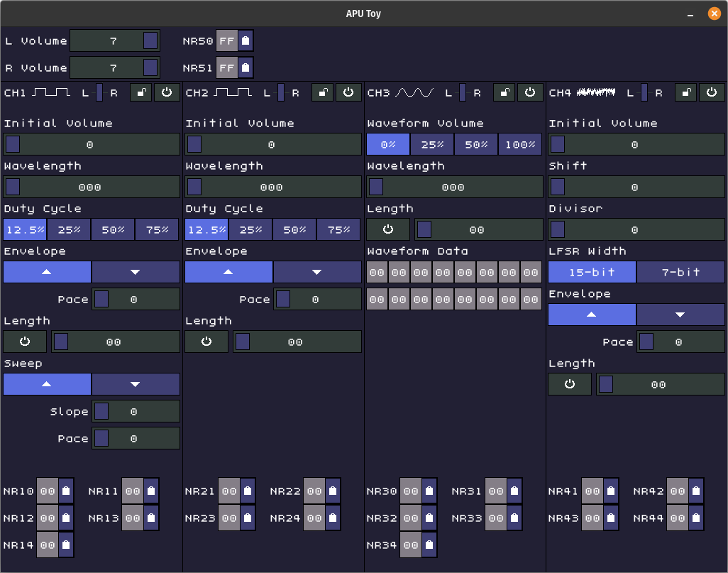This screenshot has width=728, height=573.
Task: Click the NR10 clipboard icon
Action: pyautogui.click(x=66, y=491)
